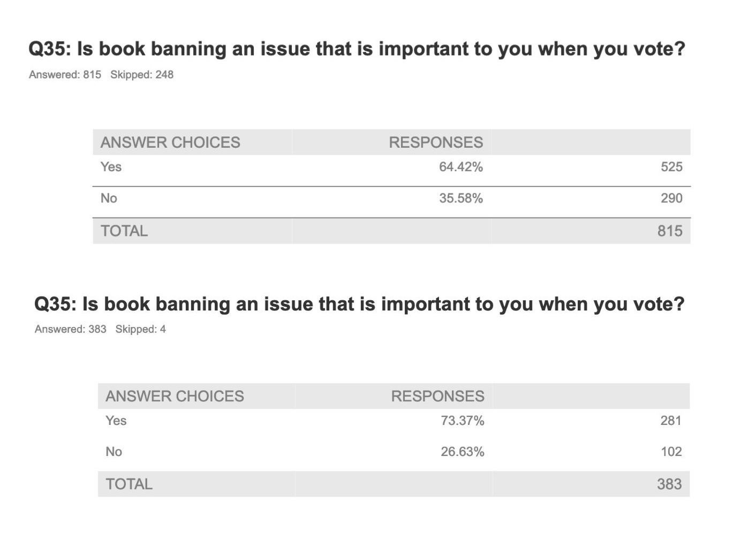756x540 pixels.
Task: Click RESPONSES header in first table
Action: coord(436,142)
